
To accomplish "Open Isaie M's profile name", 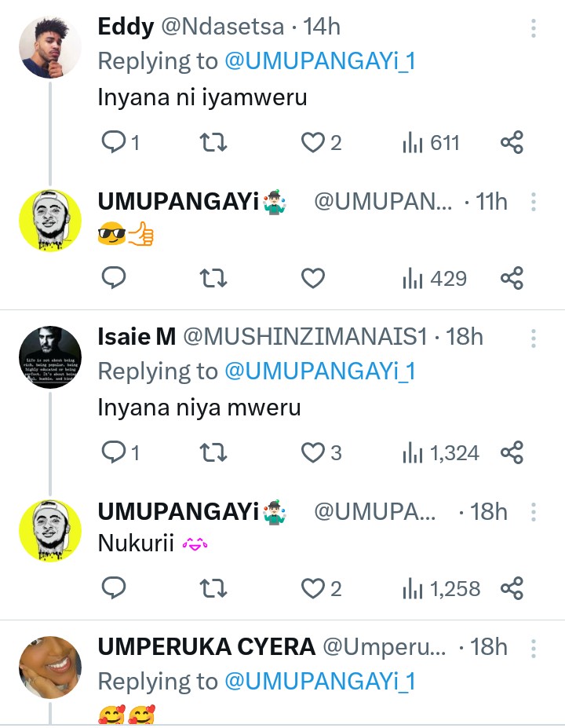I will tap(137, 337).
